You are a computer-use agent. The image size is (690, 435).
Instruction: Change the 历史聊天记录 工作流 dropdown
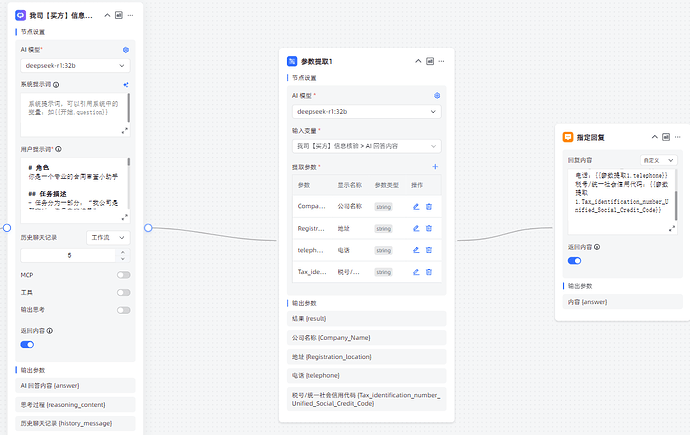(x=109, y=238)
